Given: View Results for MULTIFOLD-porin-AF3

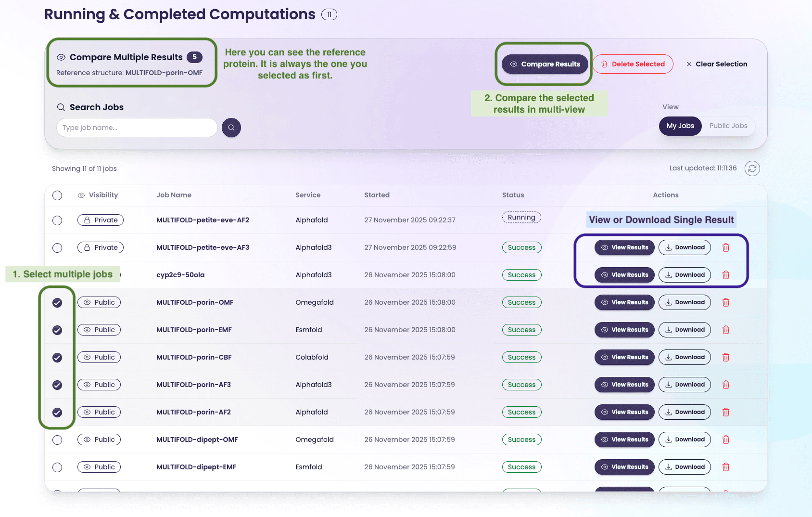Looking at the screenshot, I should (624, 385).
